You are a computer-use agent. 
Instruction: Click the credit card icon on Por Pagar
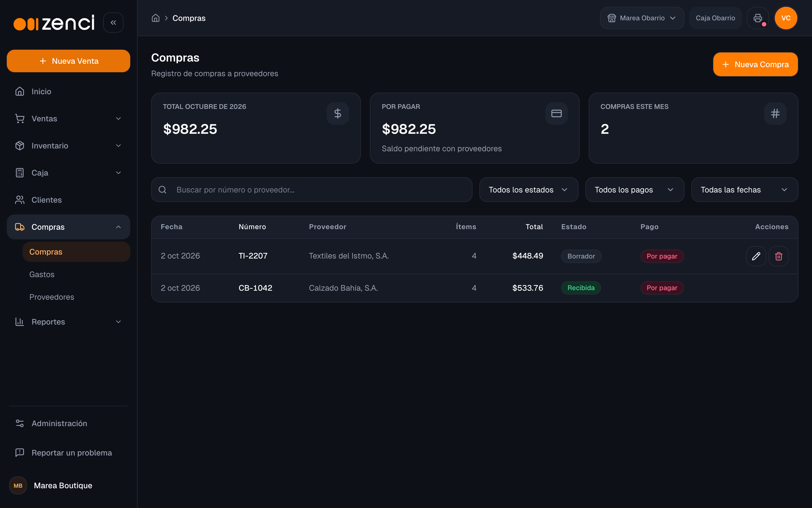556,113
